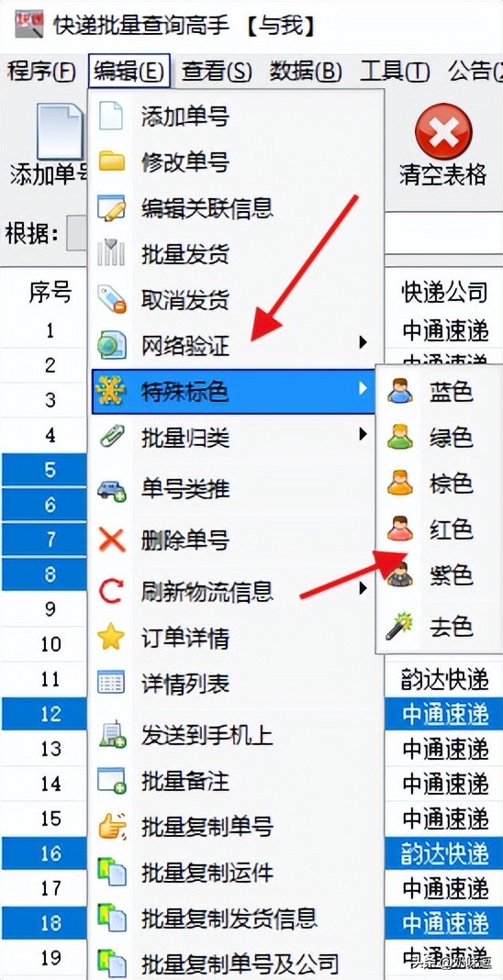Click the 快递公司 column header

click(x=444, y=291)
